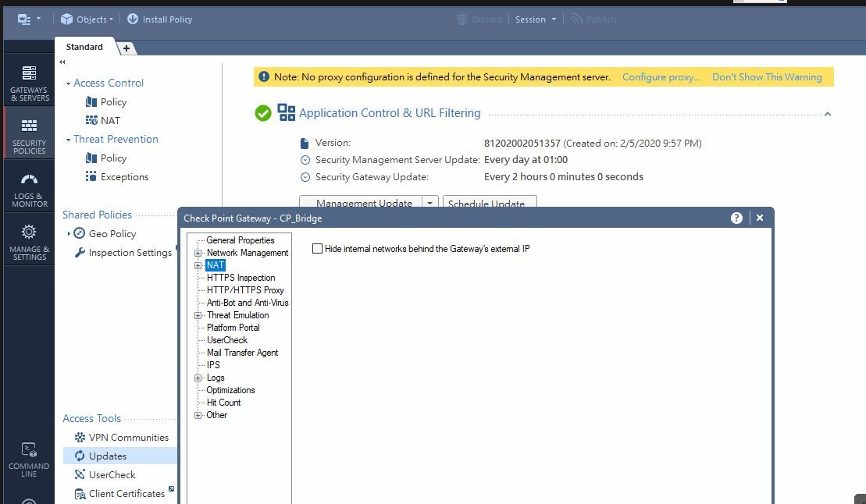The width and height of the screenshot is (866, 504).
Task: Click the Install Policy toolbar icon
Action: coord(133,20)
